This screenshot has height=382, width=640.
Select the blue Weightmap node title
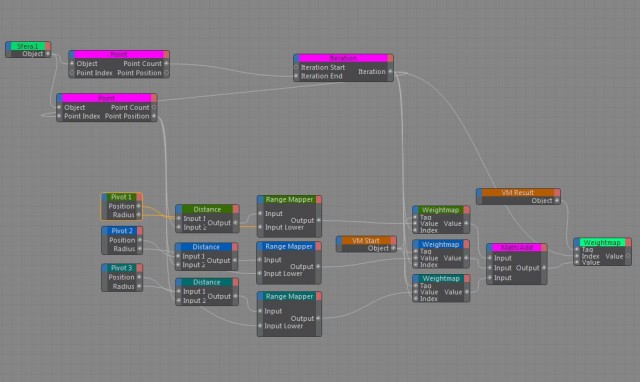pos(441,244)
